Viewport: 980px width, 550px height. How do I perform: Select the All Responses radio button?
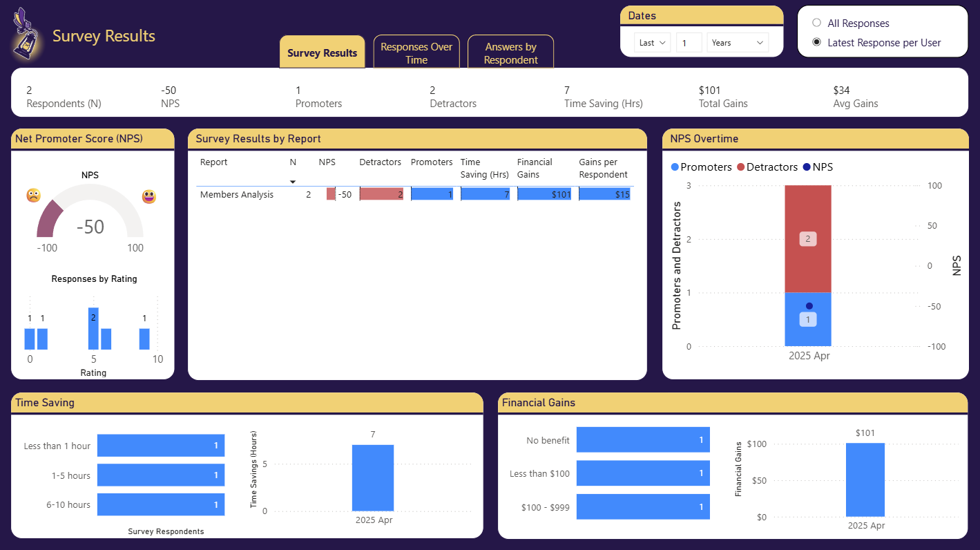coord(816,23)
